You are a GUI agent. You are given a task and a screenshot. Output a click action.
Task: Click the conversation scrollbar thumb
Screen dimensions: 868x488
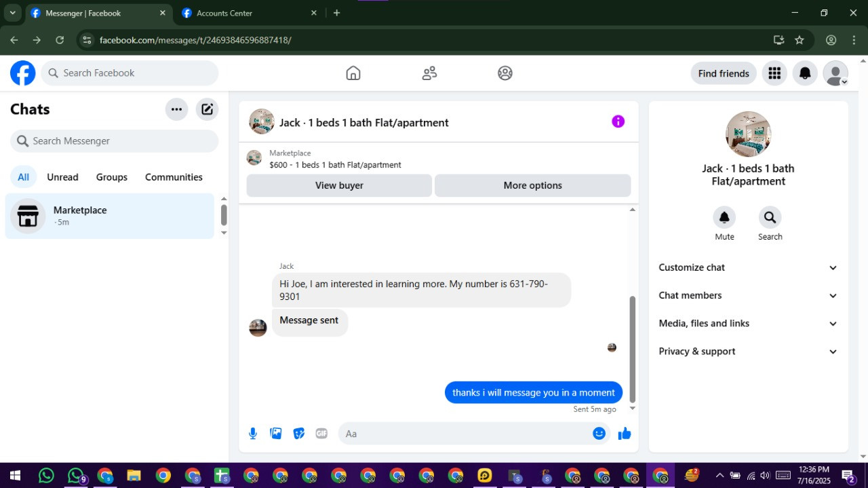[633, 349]
